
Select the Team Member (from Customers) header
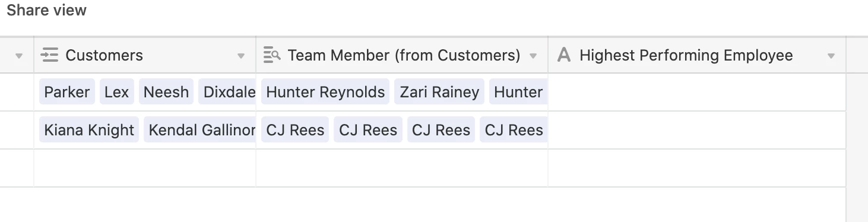pos(402,55)
